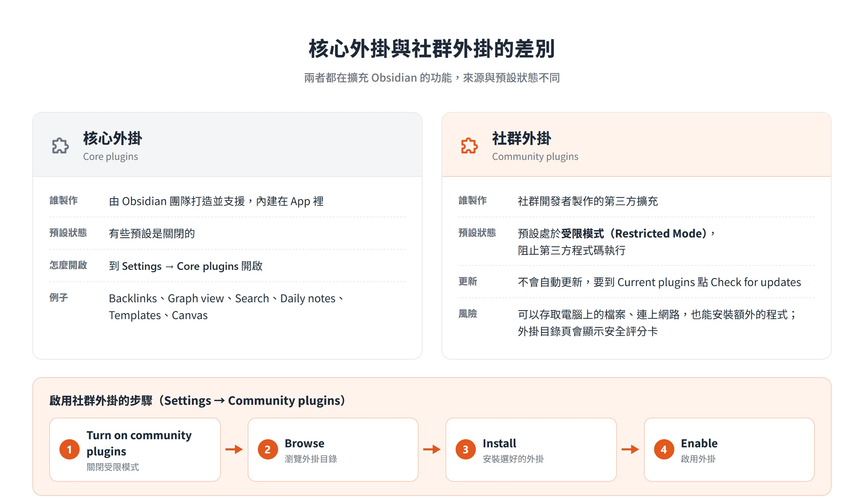Click the 瀏覽外掛目錄 caption
The width and height of the screenshot is (864, 504).
(310, 459)
